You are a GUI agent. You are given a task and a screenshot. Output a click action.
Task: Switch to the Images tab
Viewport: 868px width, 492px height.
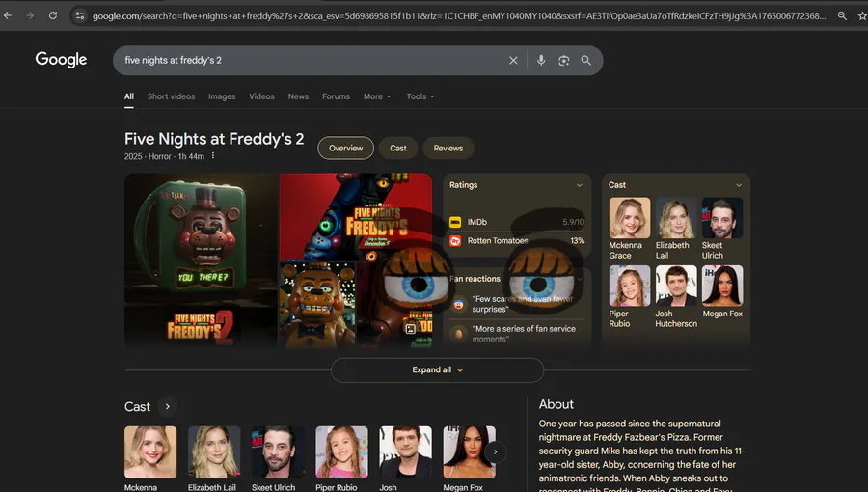pos(222,96)
